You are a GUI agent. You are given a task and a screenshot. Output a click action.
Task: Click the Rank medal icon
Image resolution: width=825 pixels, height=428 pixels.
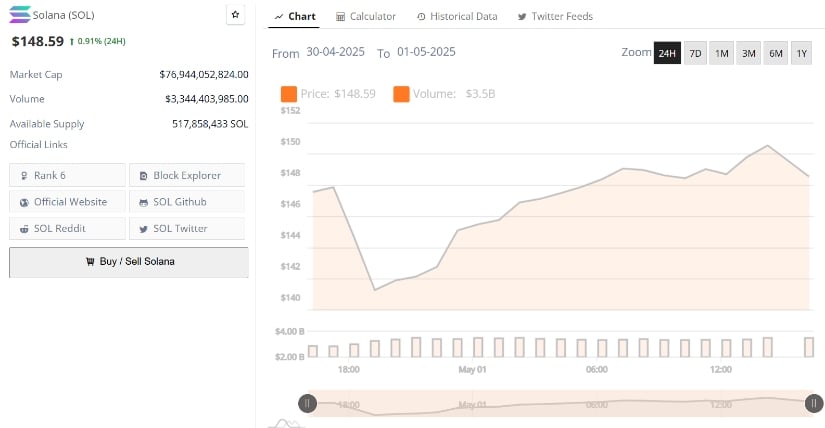tap(24, 176)
